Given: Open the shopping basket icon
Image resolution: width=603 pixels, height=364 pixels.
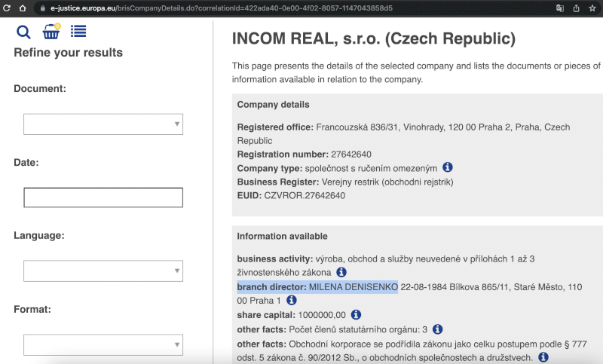Looking at the screenshot, I should coord(51,32).
